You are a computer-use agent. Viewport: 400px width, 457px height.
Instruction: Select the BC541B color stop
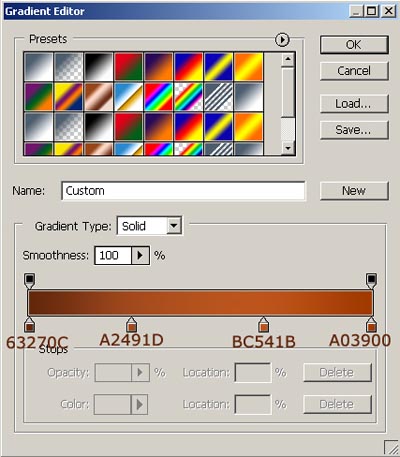[263, 325]
